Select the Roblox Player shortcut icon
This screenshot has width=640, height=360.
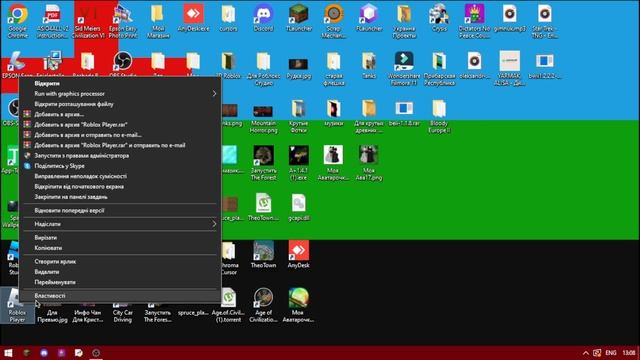17,304
